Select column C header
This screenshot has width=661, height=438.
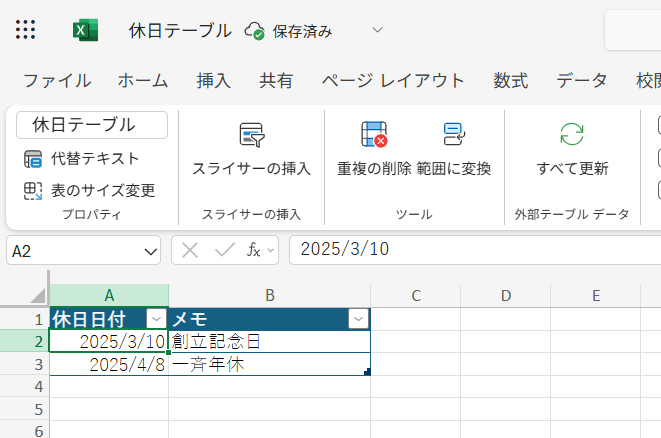416,296
